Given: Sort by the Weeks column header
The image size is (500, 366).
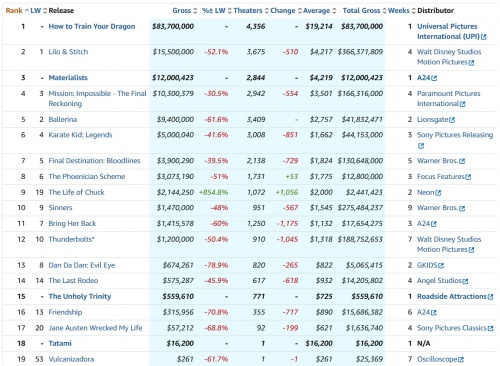Looking at the screenshot, I should pyautogui.click(x=399, y=11).
